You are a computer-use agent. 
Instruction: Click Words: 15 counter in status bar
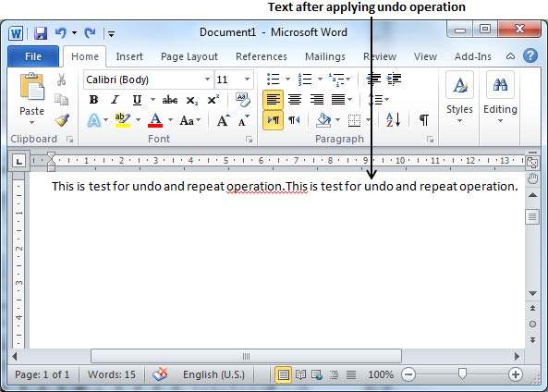(112, 374)
